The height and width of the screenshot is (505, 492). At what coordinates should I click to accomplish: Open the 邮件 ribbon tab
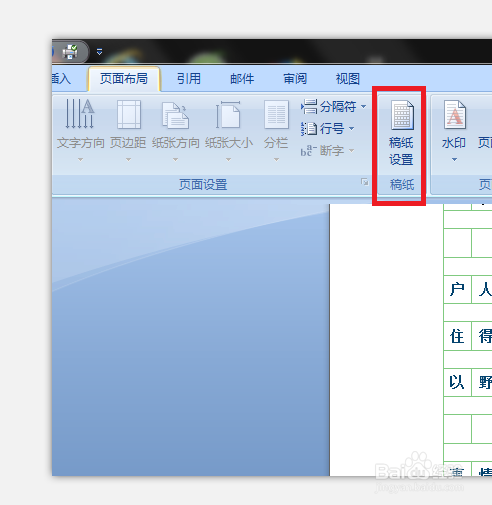(242, 79)
